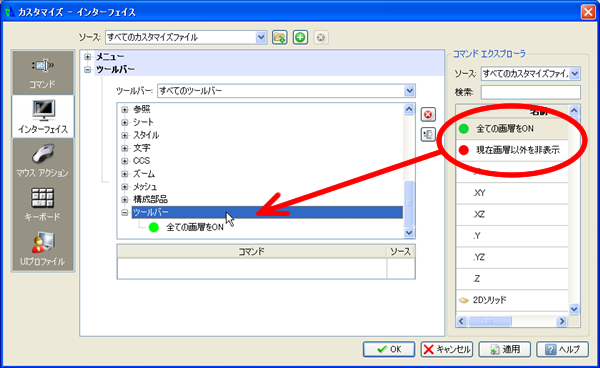This screenshot has width=600, height=368.
Task: Click the キャンセル button
Action: 447,349
